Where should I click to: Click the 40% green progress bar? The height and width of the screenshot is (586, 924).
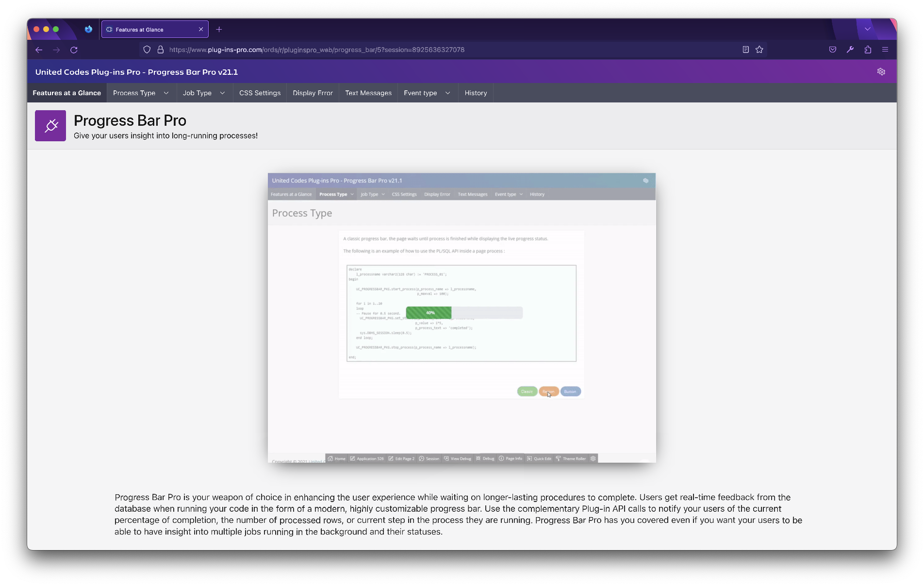(429, 313)
